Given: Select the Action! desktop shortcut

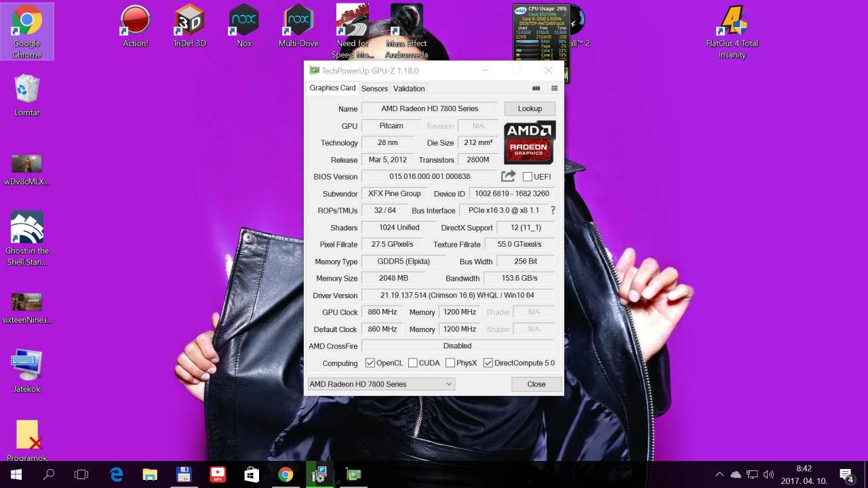Looking at the screenshot, I should click(135, 27).
